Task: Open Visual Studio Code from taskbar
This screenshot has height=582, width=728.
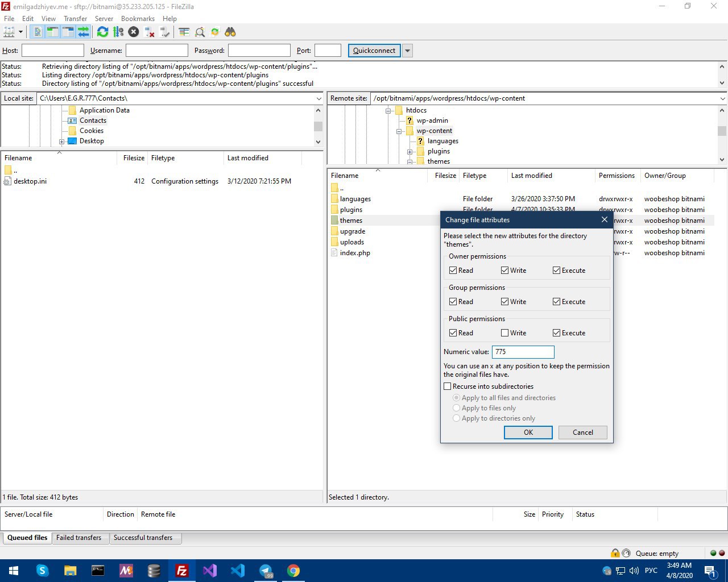Action: (237, 571)
